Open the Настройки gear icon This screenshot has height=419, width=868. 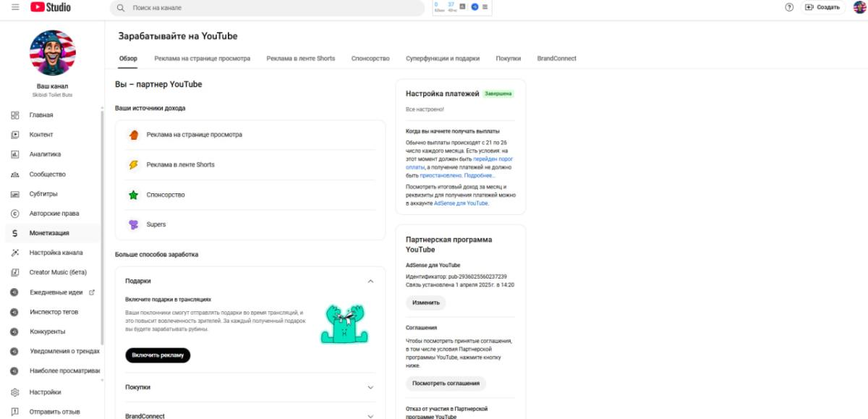tap(14, 392)
